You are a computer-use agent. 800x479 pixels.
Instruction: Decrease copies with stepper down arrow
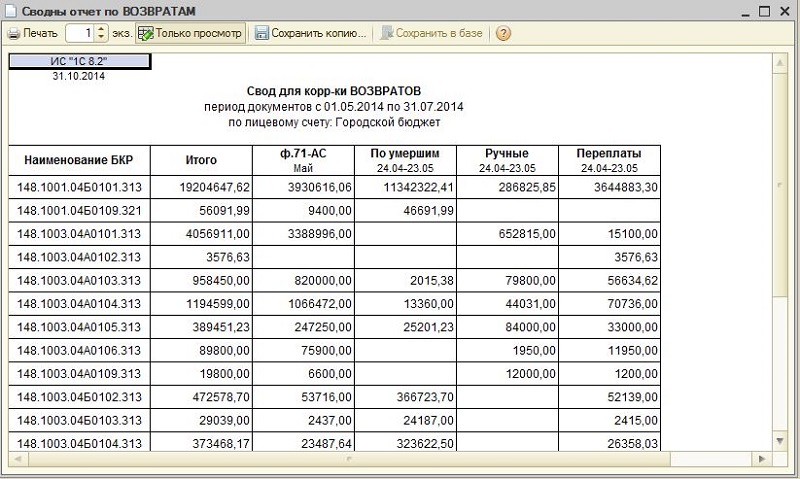pyautogui.click(x=102, y=38)
